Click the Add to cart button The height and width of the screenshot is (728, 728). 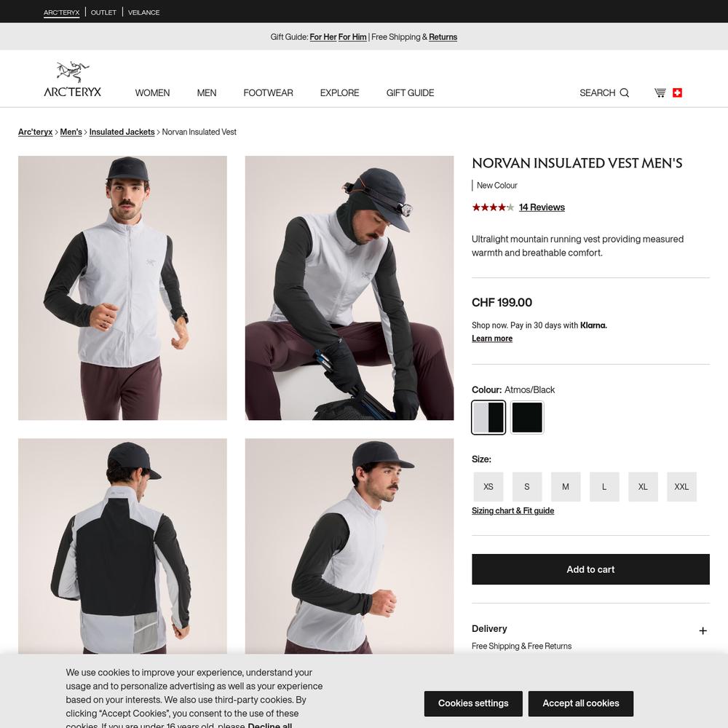tap(590, 569)
